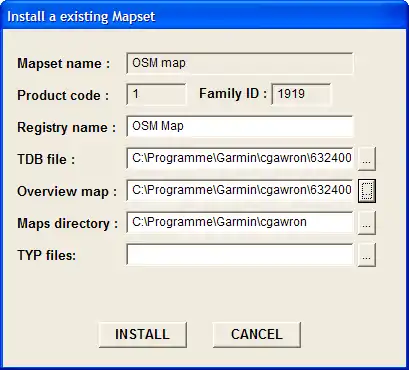This screenshot has width=409, height=370.
Task: Click the empty TYP files field
Action: click(x=240, y=254)
